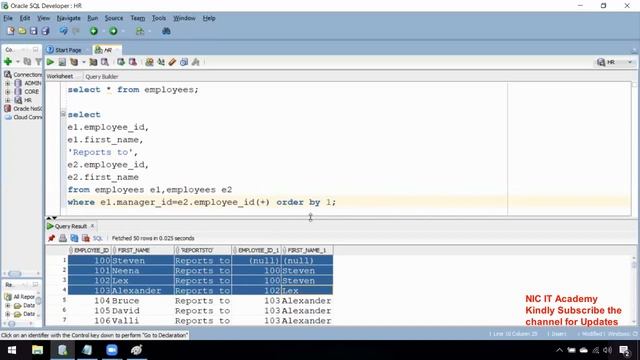Click the Commit icon in worksheet toolbar
This screenshot has width=640, height=360.
click(x=121, y=62)
